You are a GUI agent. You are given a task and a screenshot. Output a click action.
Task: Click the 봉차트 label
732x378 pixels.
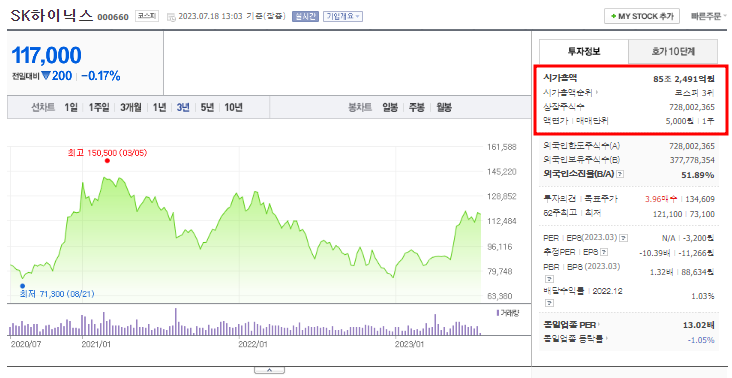360,107
